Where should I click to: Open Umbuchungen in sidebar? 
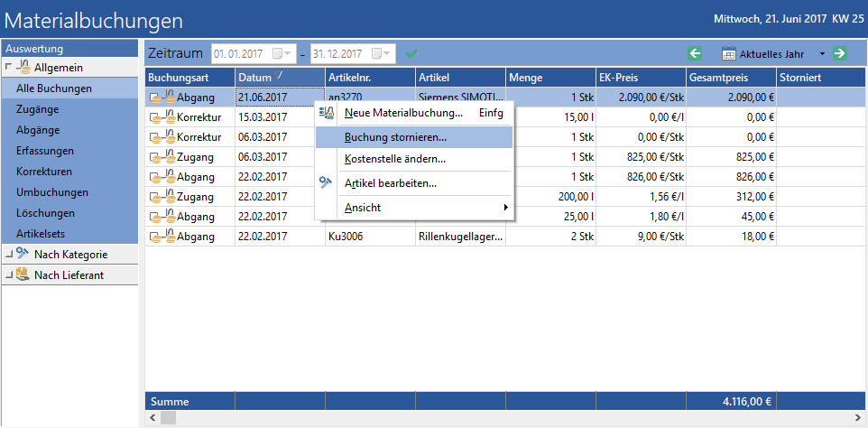pyautogui.click(x=69, y=192)
